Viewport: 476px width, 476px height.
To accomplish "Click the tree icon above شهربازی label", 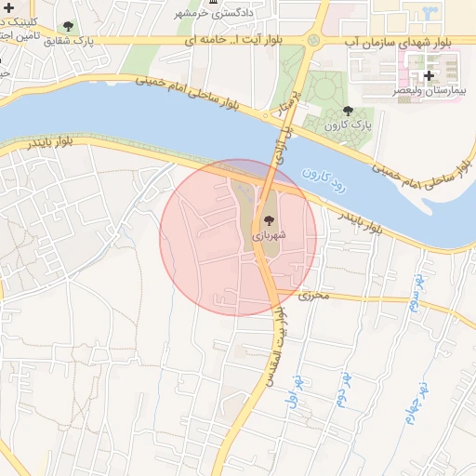I will point(269,220).
